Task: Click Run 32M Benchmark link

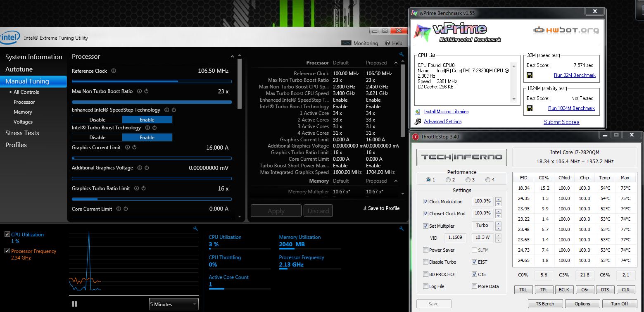Action: (575, 75)
